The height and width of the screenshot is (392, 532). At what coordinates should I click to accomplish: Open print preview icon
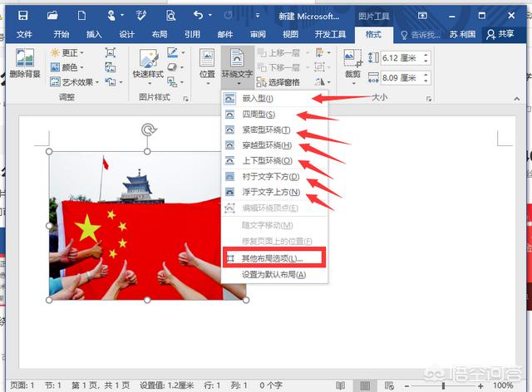coord(170,16)
